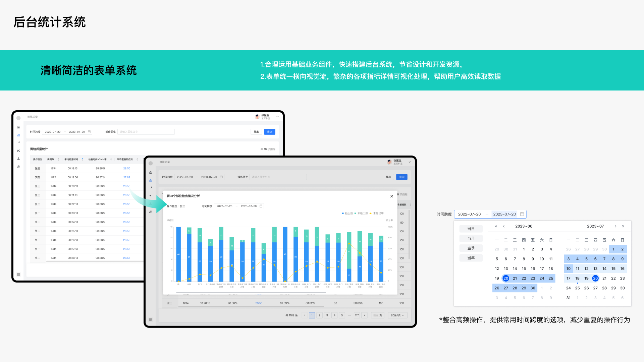
Task: Open home icon in front window sidebar
Action: point(151,173)
